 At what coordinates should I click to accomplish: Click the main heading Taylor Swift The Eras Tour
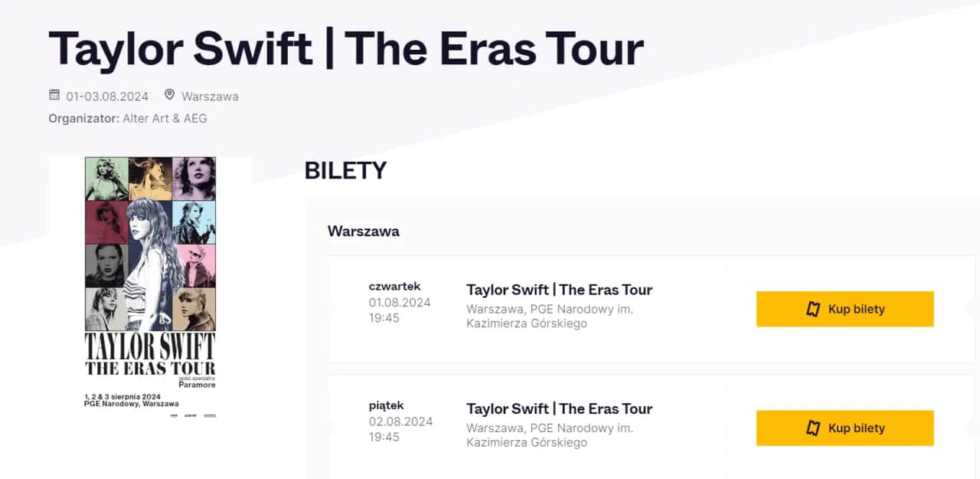pyautogui.click(x=346, y=48)
